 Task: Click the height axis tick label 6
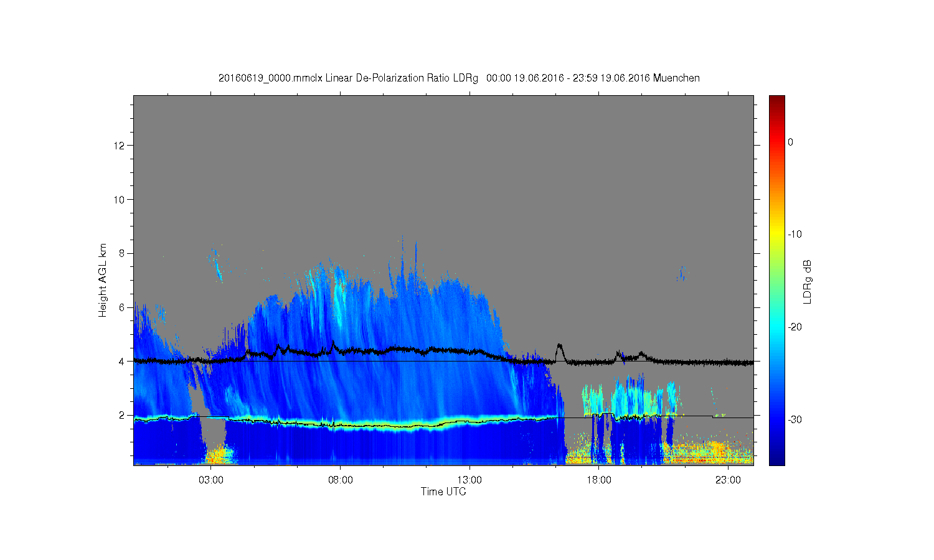tap(123, 307)
